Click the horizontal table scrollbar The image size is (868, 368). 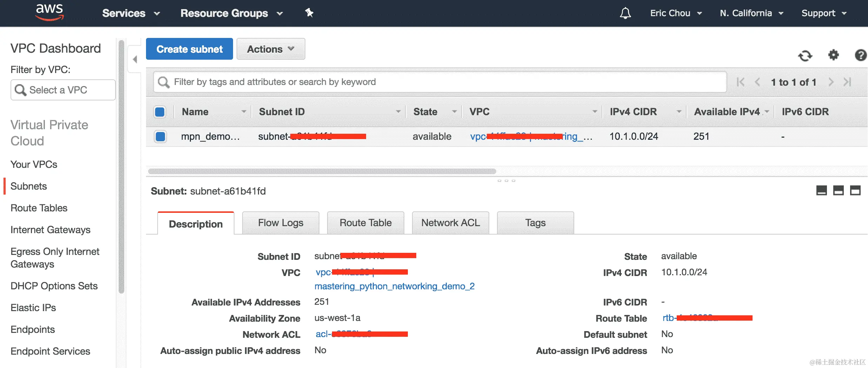coord(322,171)
